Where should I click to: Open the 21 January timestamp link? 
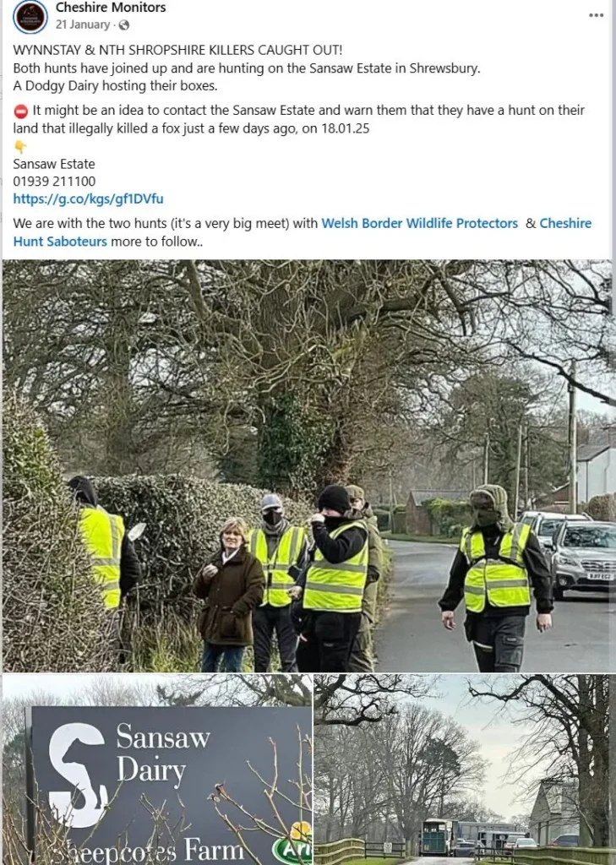point(82,24)
